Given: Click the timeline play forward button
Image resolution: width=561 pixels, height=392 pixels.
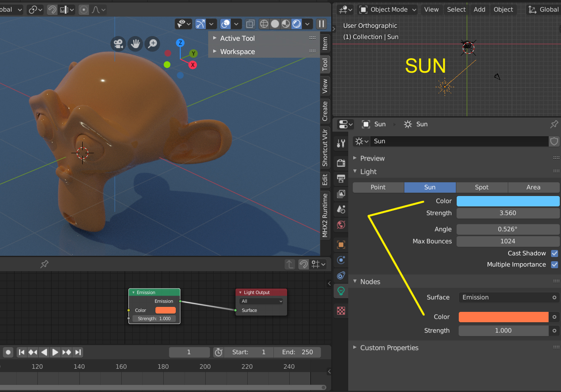Looking at the screenshot, I should pos(55,352).
